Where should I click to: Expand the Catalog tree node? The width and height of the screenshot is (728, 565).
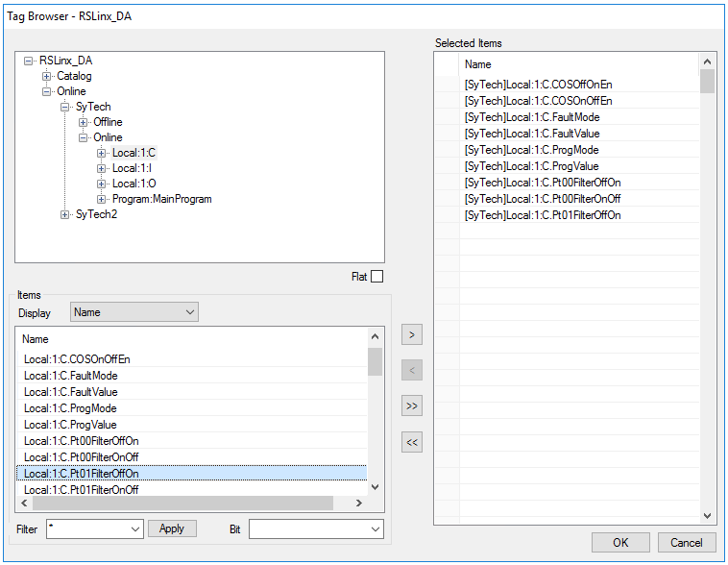[46, 76]
